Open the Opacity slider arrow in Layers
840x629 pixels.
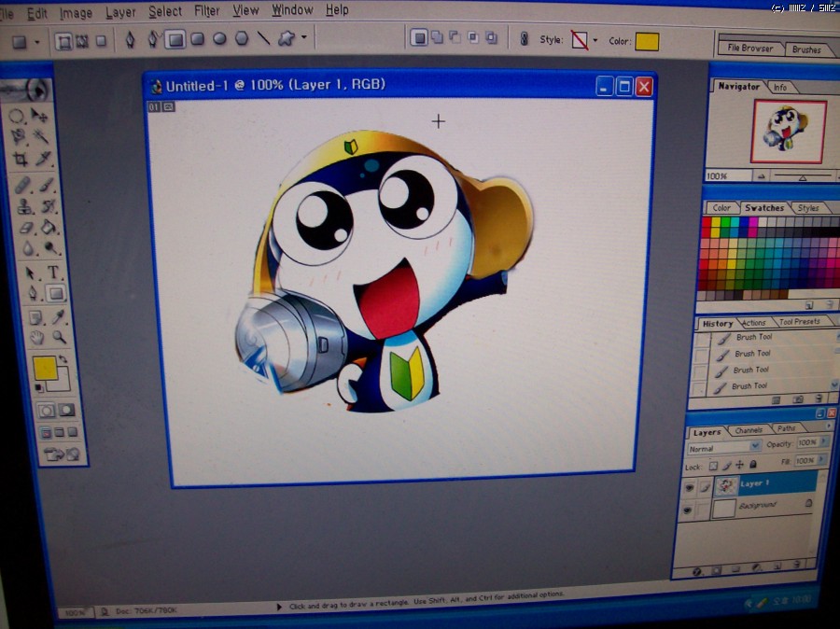823,442
